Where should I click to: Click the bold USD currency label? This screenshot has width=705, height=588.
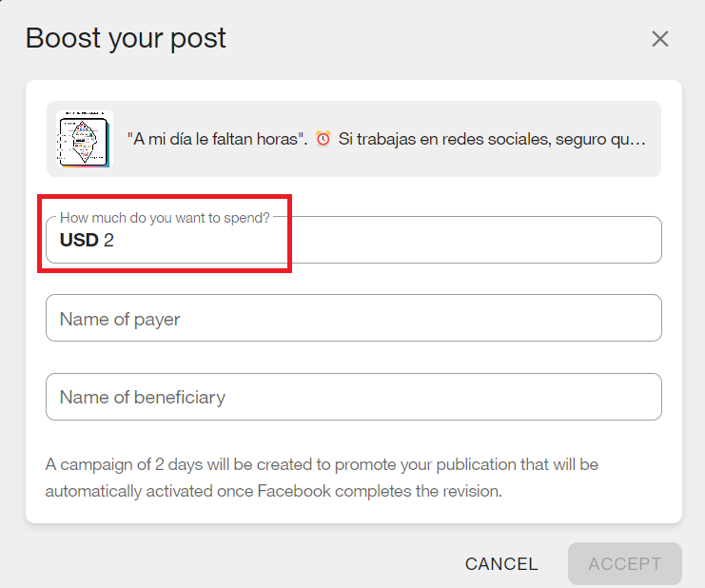[79, 241]
